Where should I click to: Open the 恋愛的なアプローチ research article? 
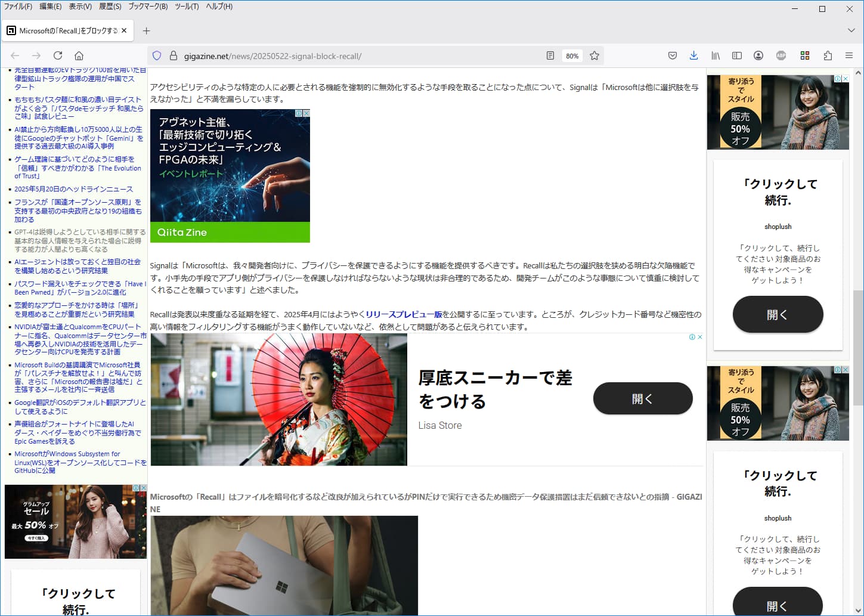pyautogui.click(x=76, y=309)
